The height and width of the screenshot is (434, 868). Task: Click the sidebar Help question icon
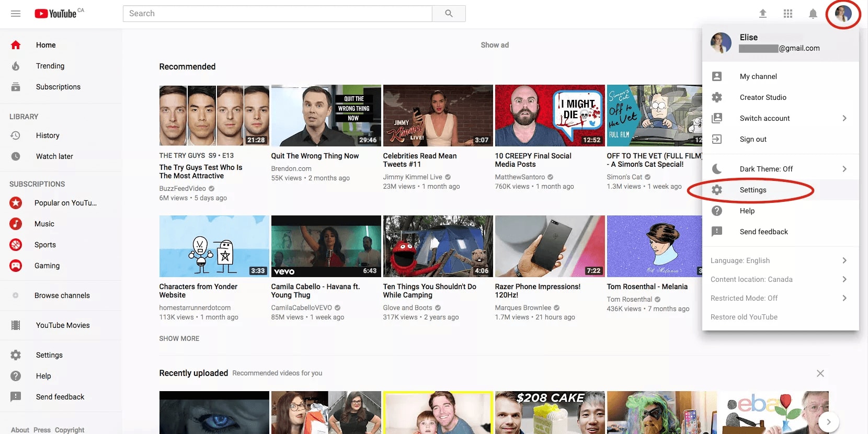click(x=16, y=376)
